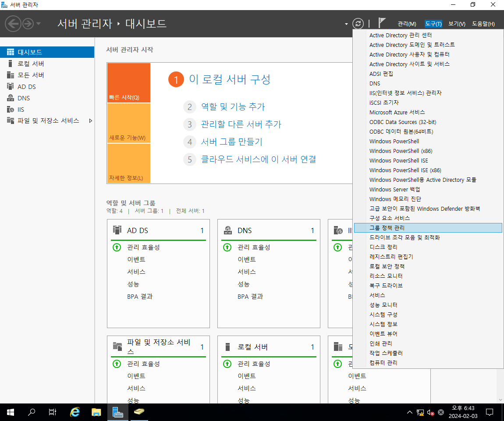The height and width of the screenshot is (421, 504).
Task: Click the refresh icon in header
Action: [358, 24]
